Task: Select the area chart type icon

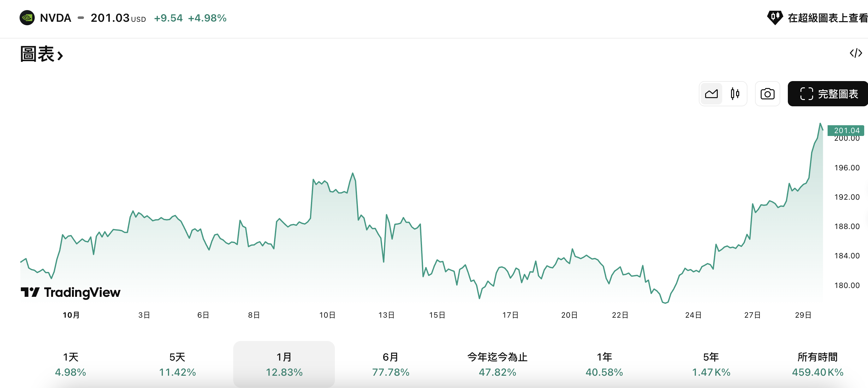Action: 711,94
